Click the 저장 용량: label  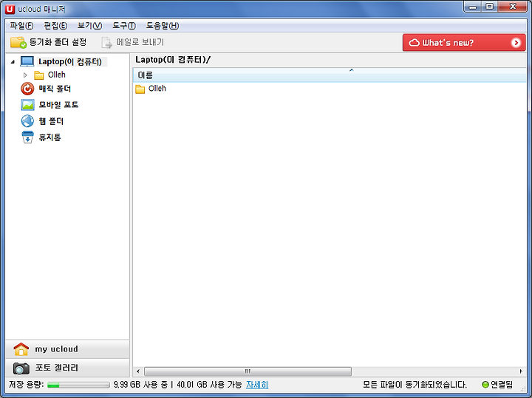pyautogui.click(x=26, y=385)
